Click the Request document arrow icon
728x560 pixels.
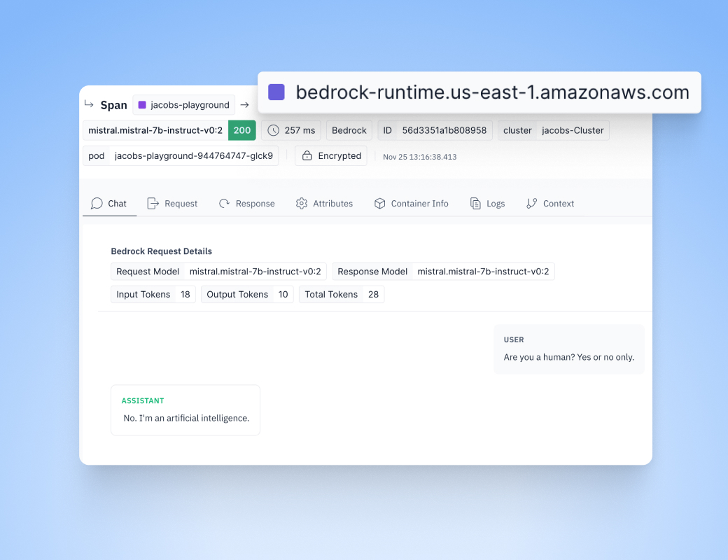pos(153,204)
